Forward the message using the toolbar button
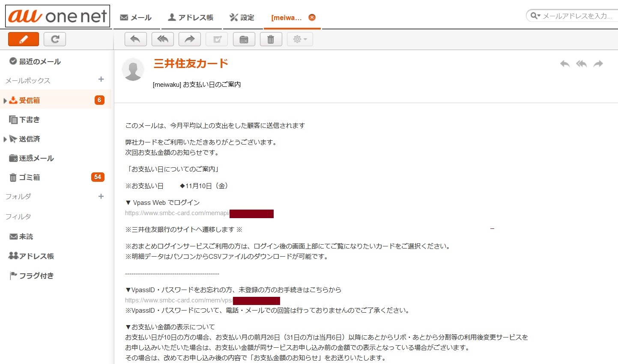Image resolution: width=618 pixels, height=364 pixels. click(190, 39)
